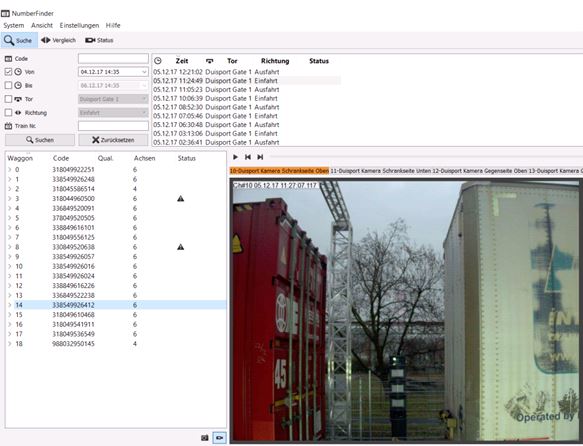
Task: Select code 318049922251
Action: [73, 169]
